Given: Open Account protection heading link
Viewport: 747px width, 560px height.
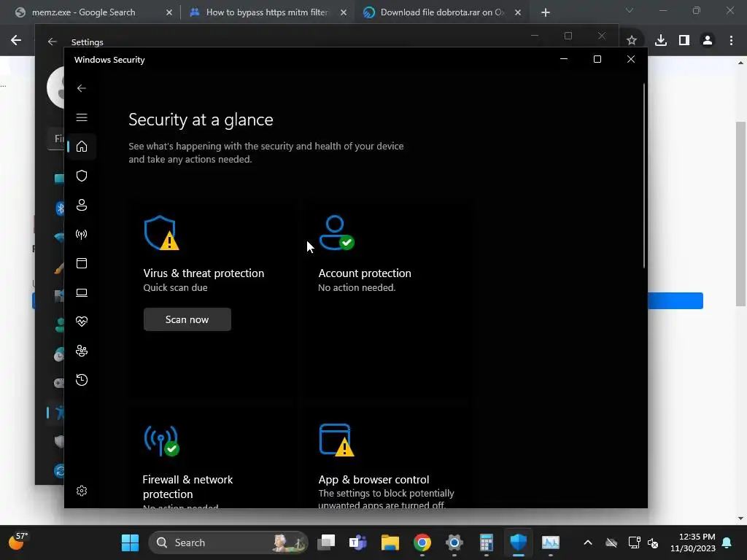Looking at the screenshot, I should 365,273.
